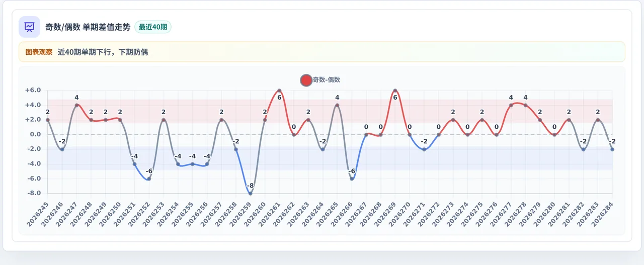Image resolution: width=644 pixels, height=265 pixels.
Task: Select the 最近40期 badge
Action: 153,27
